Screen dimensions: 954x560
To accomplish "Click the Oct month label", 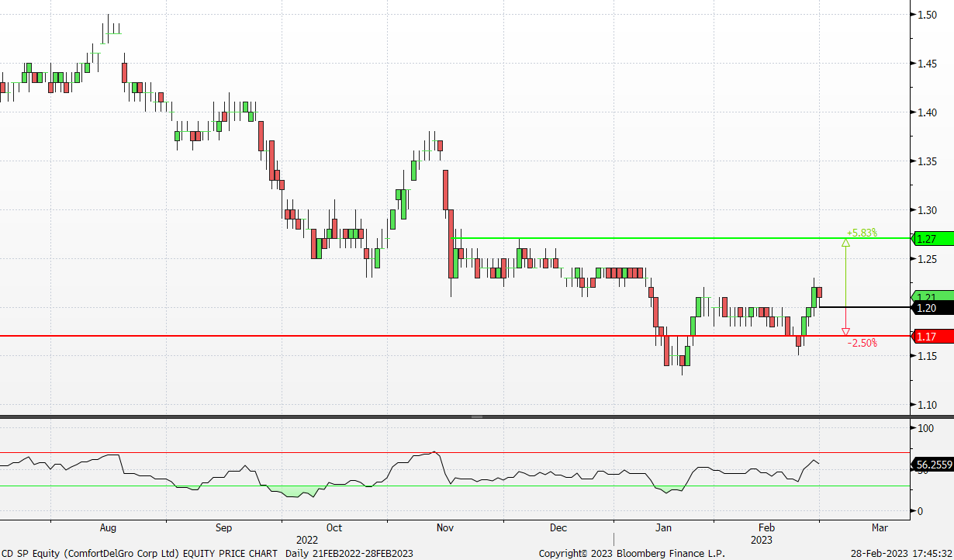I will coord(334,527).
